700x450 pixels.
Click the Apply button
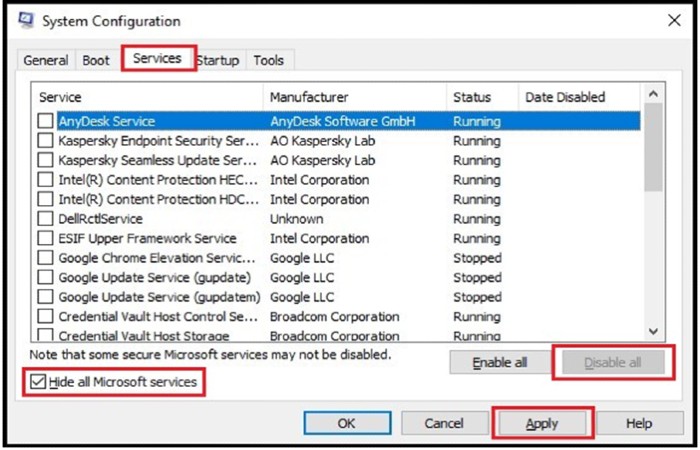point(542,423)
